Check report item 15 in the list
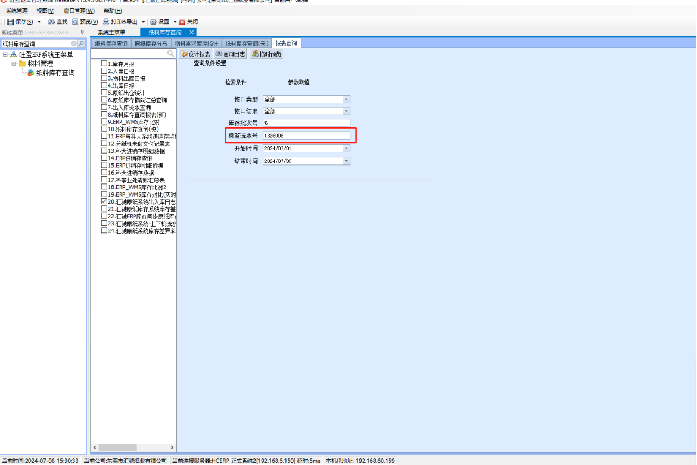 104,165
